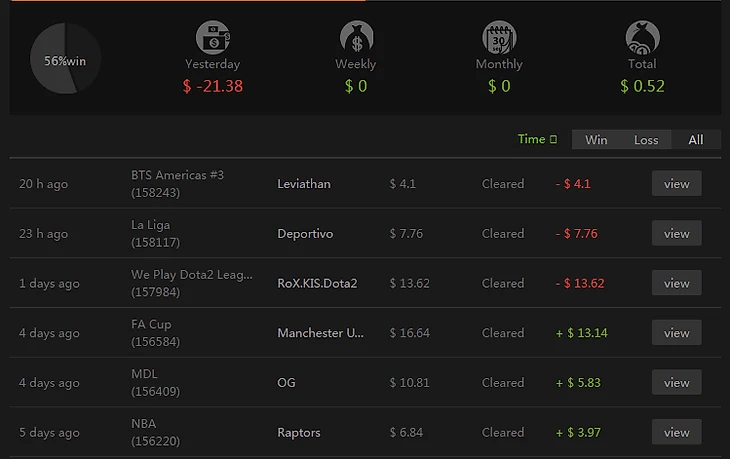Select the Manchester U... team name

(x=320, y=333)
